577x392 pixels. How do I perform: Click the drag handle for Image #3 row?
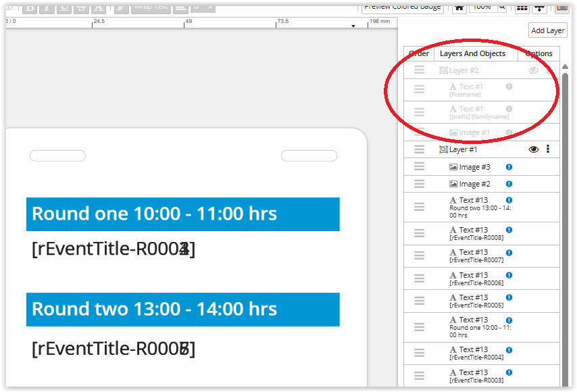(419, 167)
